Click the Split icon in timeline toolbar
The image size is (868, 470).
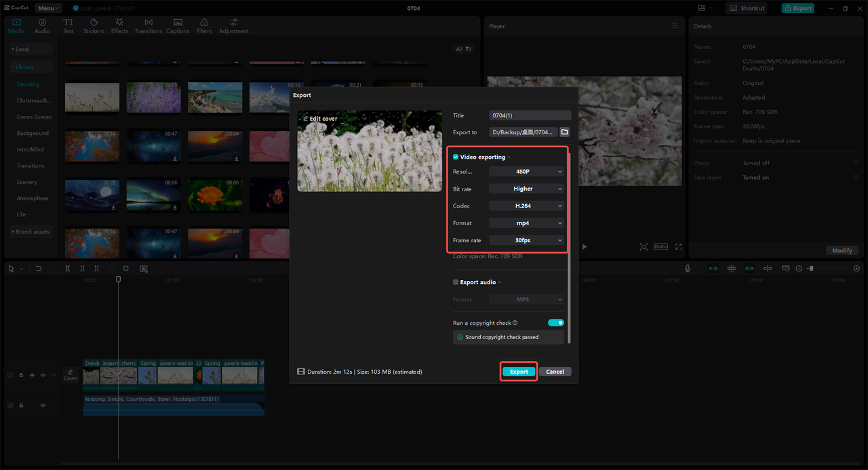click(68, 269)
